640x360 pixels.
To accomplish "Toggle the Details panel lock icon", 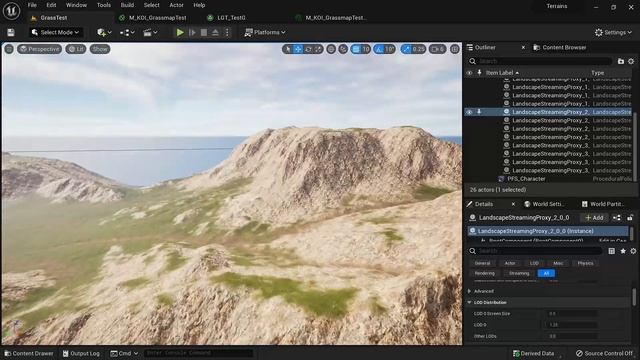I will click(630, 218).
